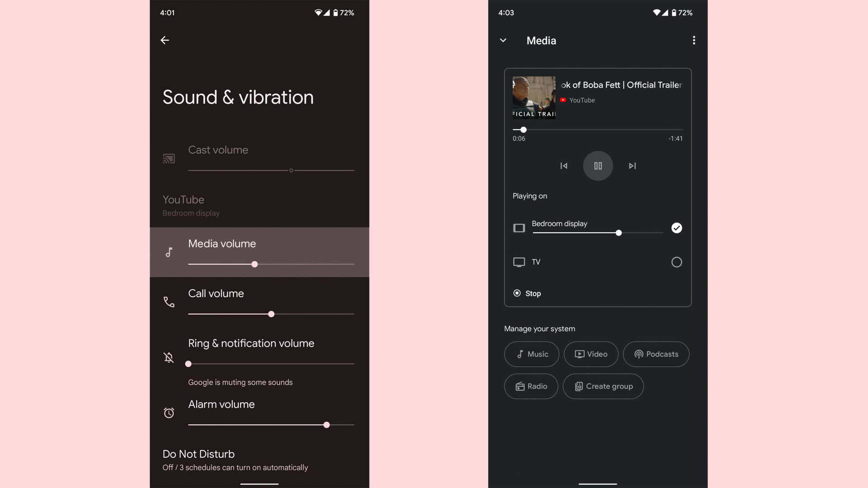Click the Book of Boba Fett thumbnail

click(533, 97)
